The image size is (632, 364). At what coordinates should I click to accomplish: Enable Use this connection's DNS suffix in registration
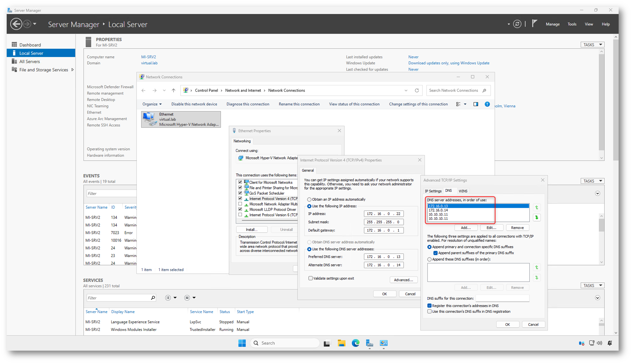[429, 311]
